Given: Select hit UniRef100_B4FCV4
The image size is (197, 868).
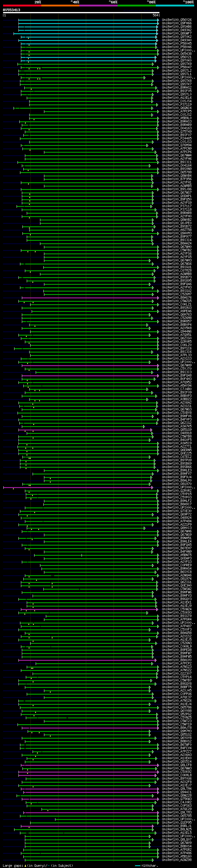Looking at the screenshot, I should tap(177, 748).
